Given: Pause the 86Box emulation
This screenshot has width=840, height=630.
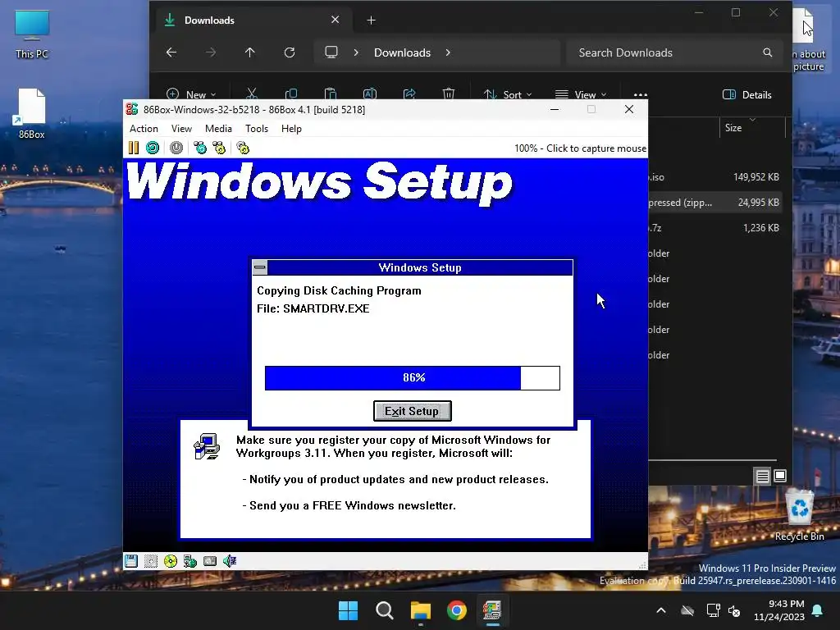Looking at the screenshot, I should [x=134, y=148].
